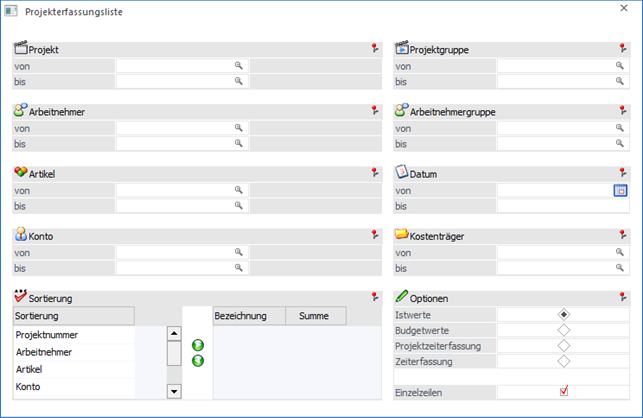Click the pin icon in Datum header
The image size is (643, 418).
(x=623, y=172)
